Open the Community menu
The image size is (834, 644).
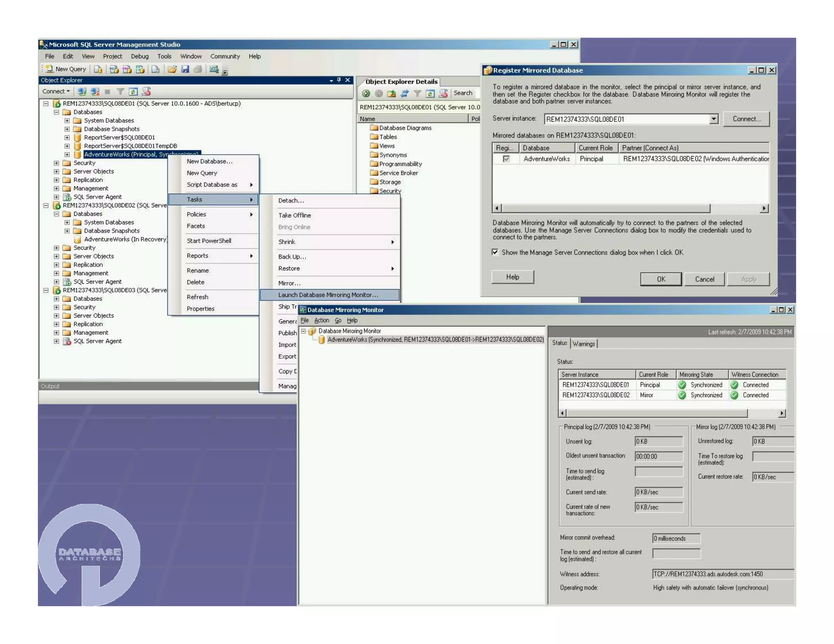[225, 56]
